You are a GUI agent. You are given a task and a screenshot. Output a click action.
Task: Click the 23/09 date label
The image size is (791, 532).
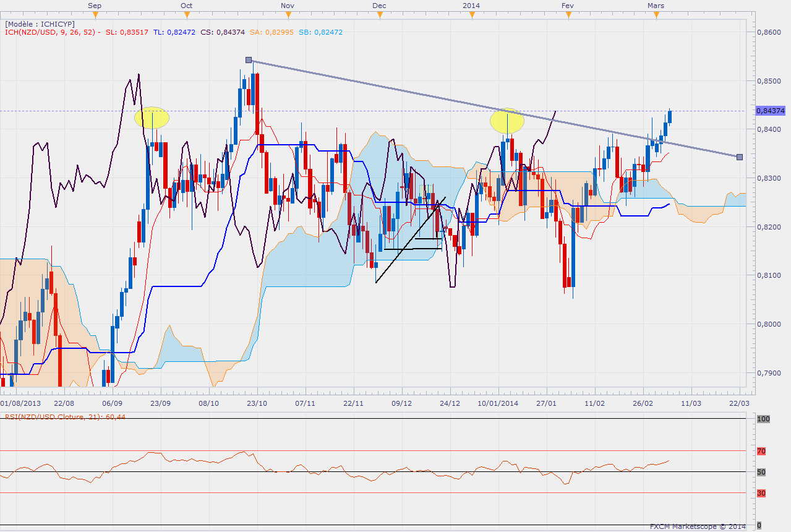pyautogui.click(x=160, y=403)
